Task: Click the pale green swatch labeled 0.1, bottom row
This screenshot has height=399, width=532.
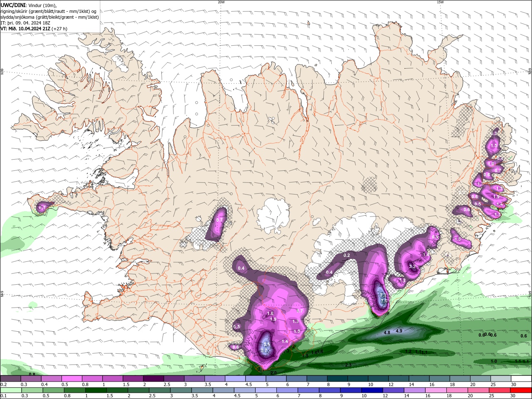Action: [10, 390]
